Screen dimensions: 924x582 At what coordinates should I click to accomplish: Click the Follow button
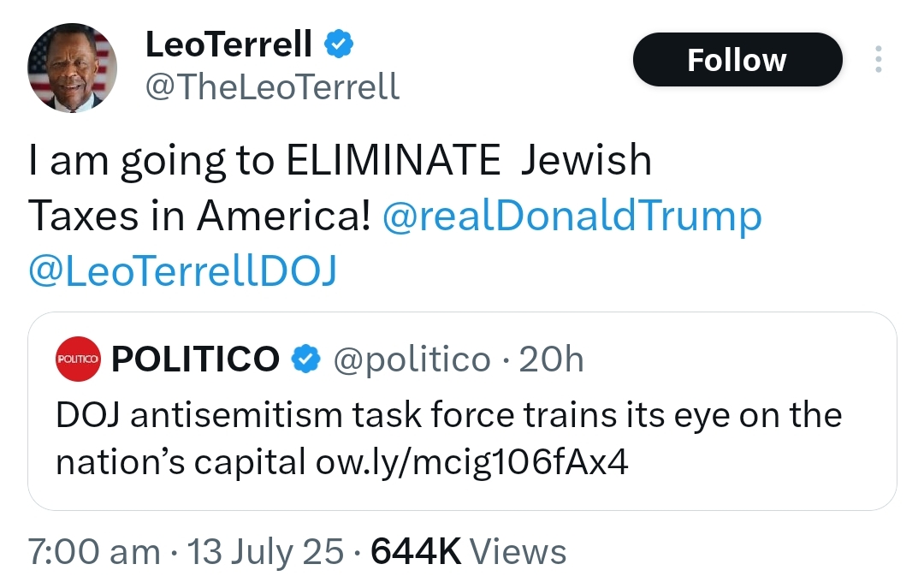point(737,60)
